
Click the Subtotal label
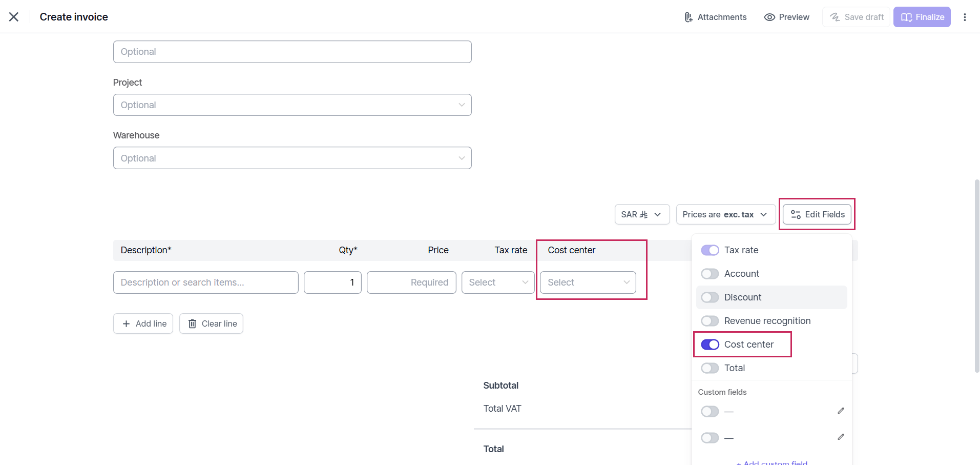501,386
